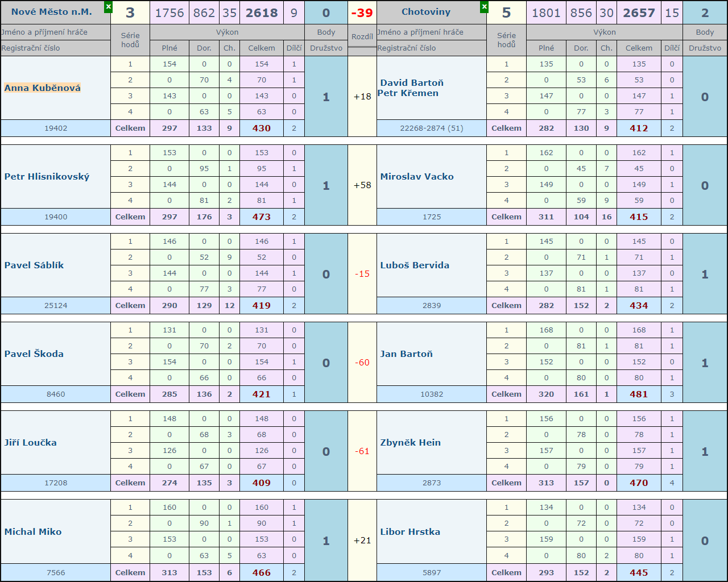Screen dimensions: 728x582
Task: Click Miroslav Vacko's Ch. sum 16
Action: (x=606, y=217)
